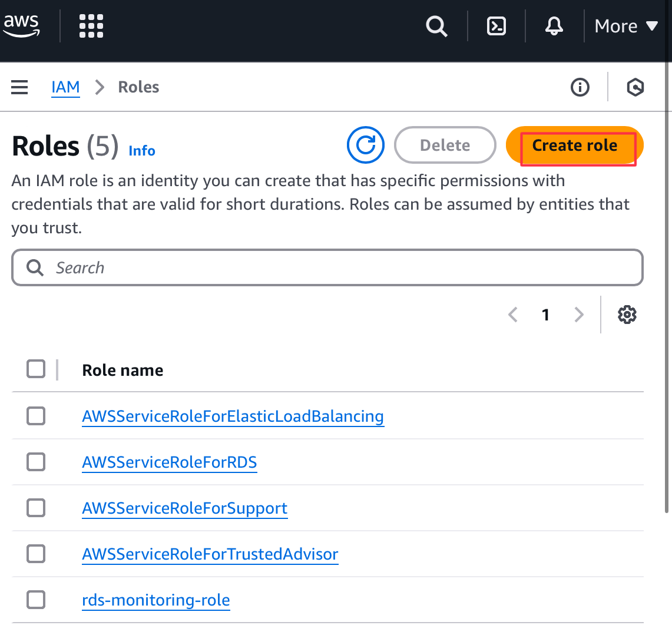Select all roles with header checkbox
The height and width of the screenshot is (635, 672).
[36, 369]
